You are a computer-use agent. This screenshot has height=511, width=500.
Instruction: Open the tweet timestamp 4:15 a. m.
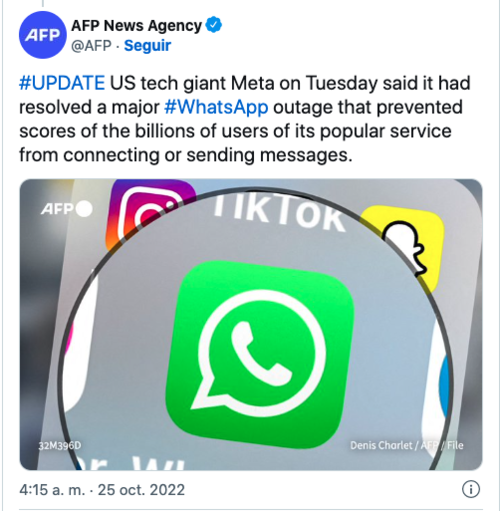coord(52,490)
